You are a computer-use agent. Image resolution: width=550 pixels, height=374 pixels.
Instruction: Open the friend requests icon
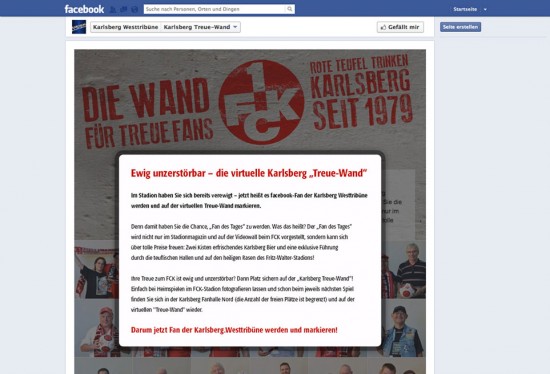[113, 9]
